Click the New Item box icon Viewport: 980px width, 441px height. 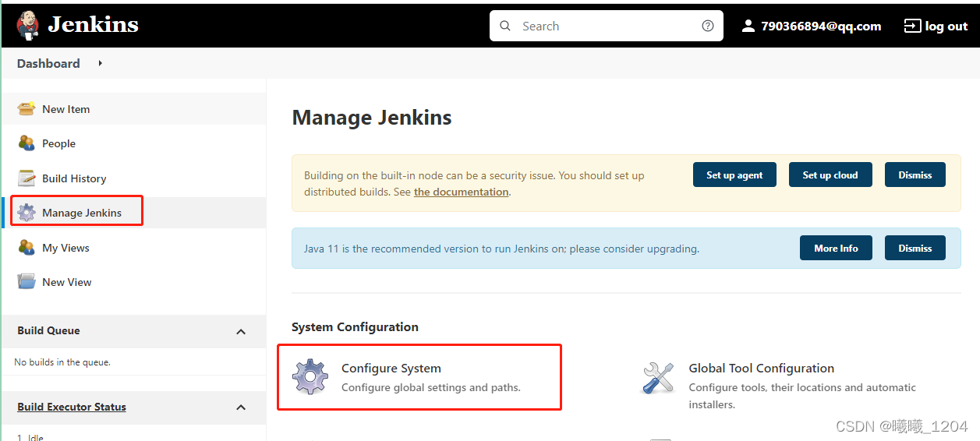(27, 109)
